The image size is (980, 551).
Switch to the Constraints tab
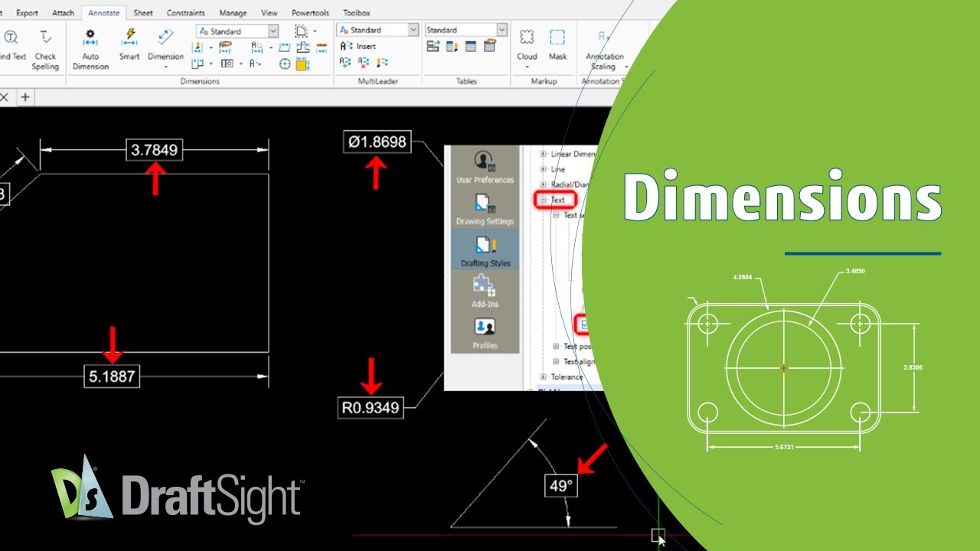coord(186,13)
